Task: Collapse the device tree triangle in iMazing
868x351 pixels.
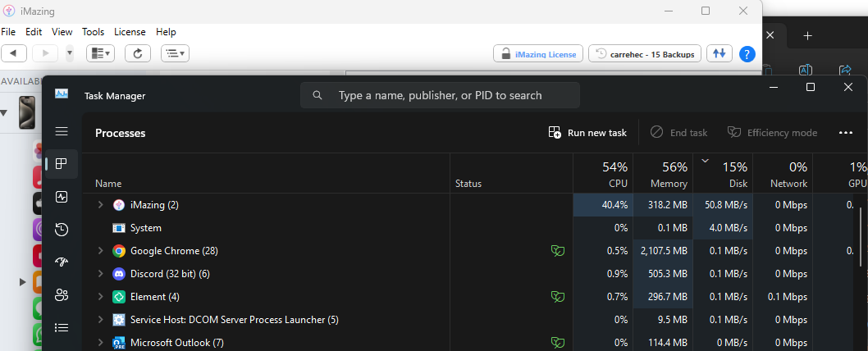Action: [4, 113]
